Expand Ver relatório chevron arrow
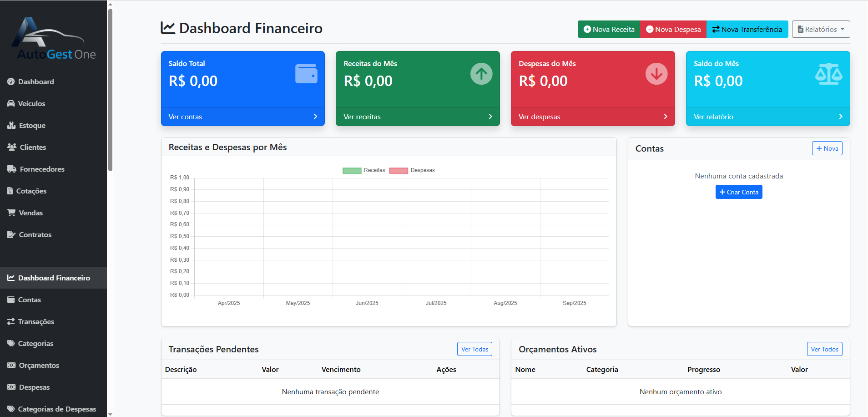Image resolution: width=868 pixels, height=417 pixels. [x=840, y=117]
